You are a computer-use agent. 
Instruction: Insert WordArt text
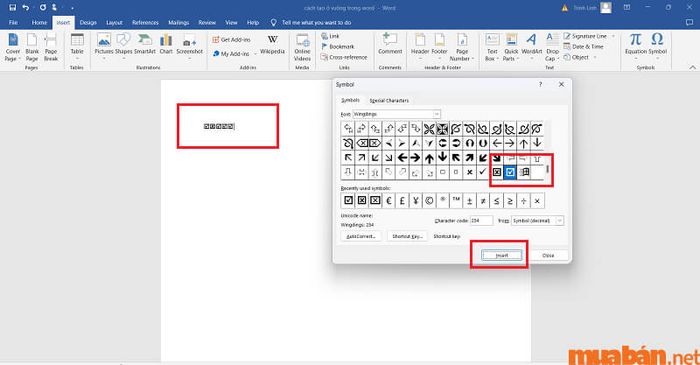[x=531, y=46]
